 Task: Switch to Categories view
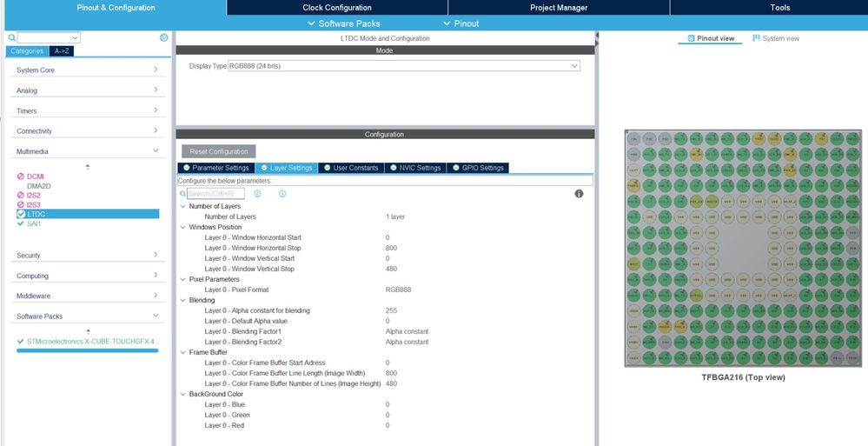pos(27,51)
